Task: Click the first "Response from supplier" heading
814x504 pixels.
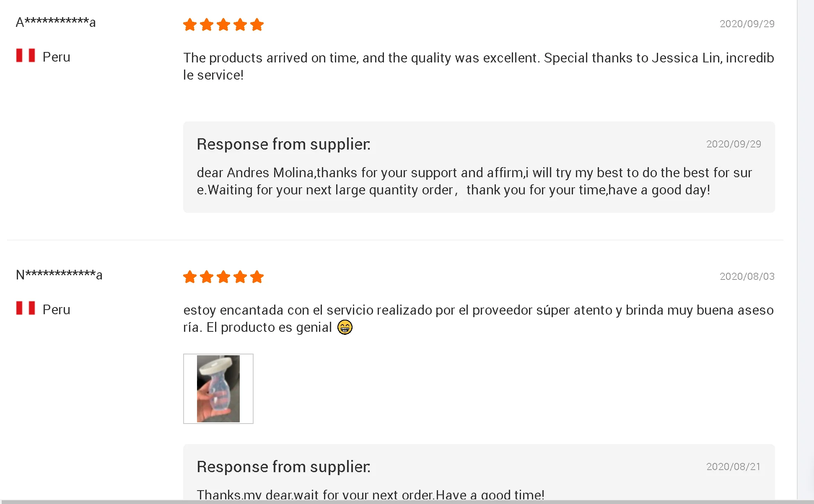Action: 284,144
